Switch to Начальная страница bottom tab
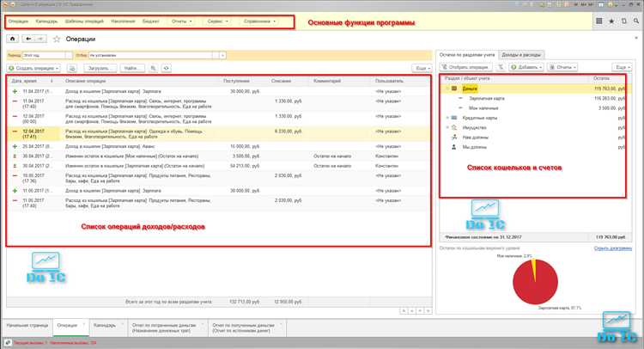644x349 pixels. tap(27, 326)
